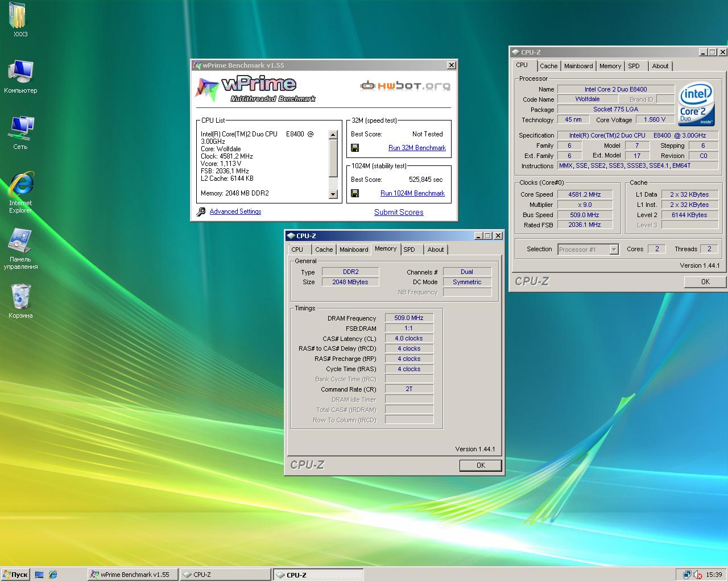Click the processor name Intel Core 2 Duo E8400
Screen dimensions: 728x582
point(615,89)
